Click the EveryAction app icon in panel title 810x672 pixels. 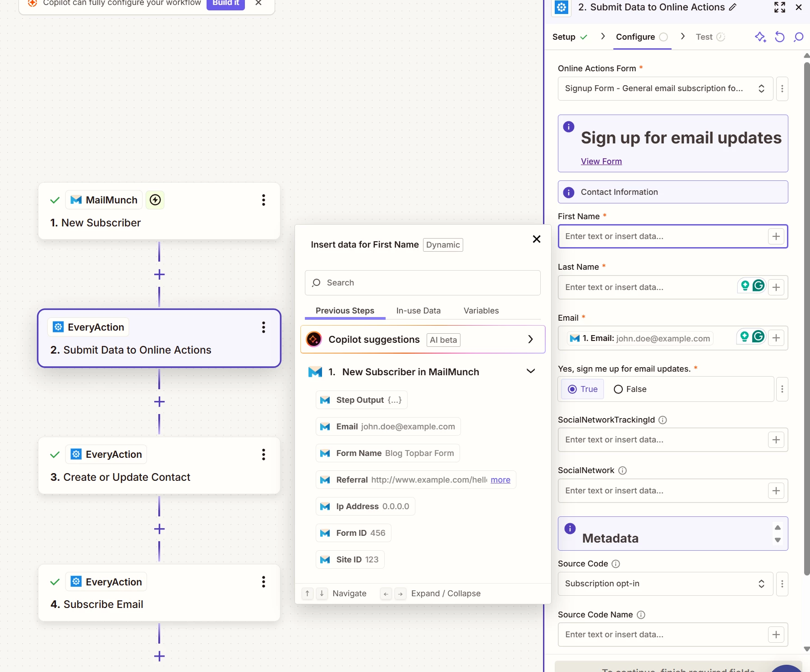click(561, 7)
